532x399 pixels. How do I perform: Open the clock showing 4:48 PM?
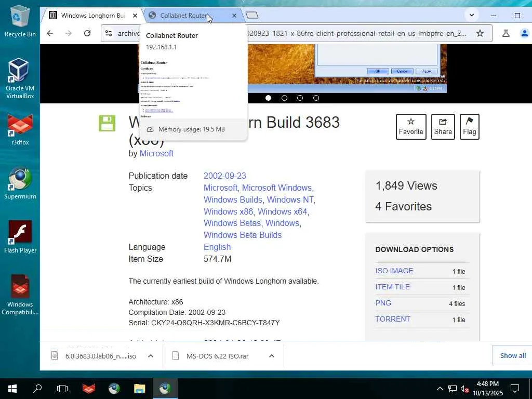pyautogui.click(x=487, y=389)
